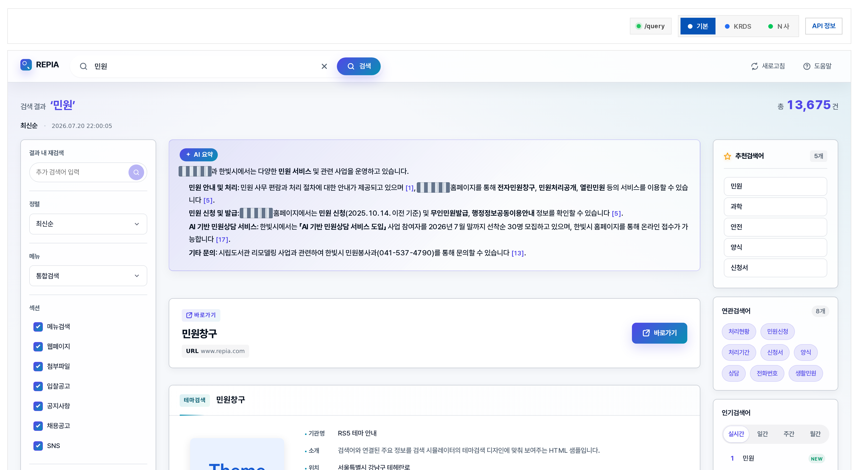Click the large 바로가기 button for 민원창구
Viewport: 868px width, 470px height.
pos(659,333)
